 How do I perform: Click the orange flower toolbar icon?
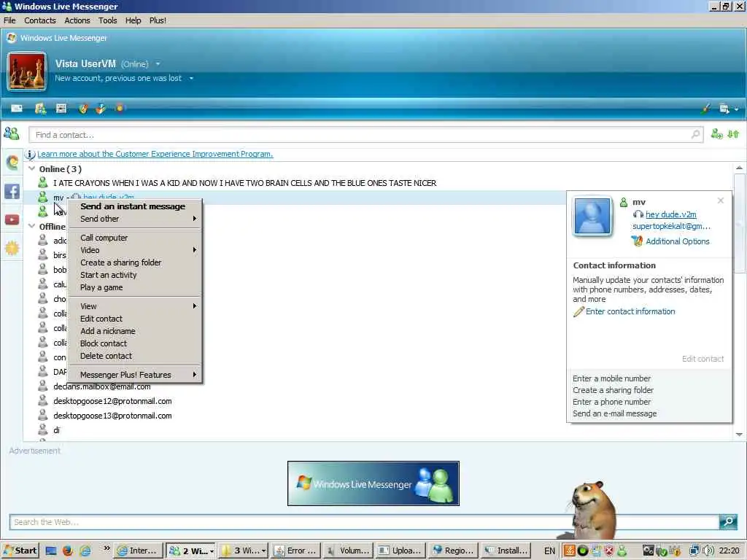point(119,108)
